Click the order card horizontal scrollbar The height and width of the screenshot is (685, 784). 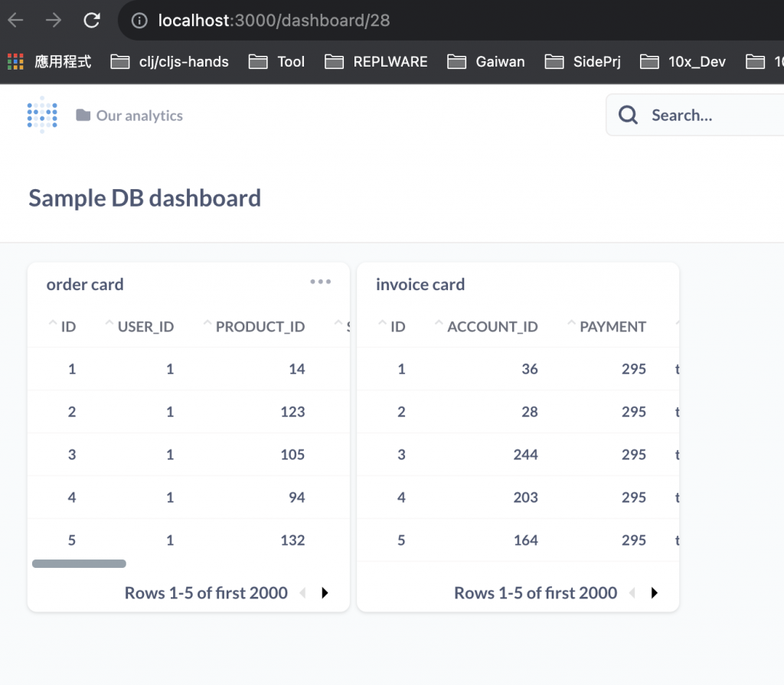pyautogui.click(x=79, y=564)
